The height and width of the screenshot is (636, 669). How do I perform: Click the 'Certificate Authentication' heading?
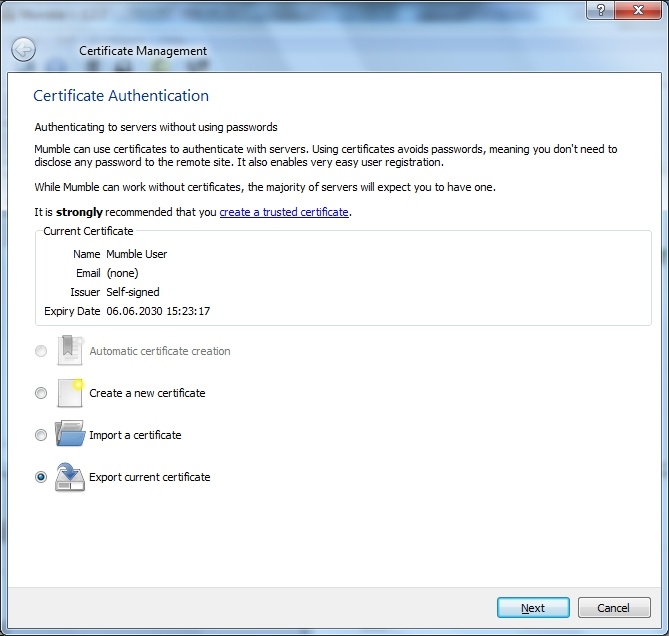pos(121,96)
